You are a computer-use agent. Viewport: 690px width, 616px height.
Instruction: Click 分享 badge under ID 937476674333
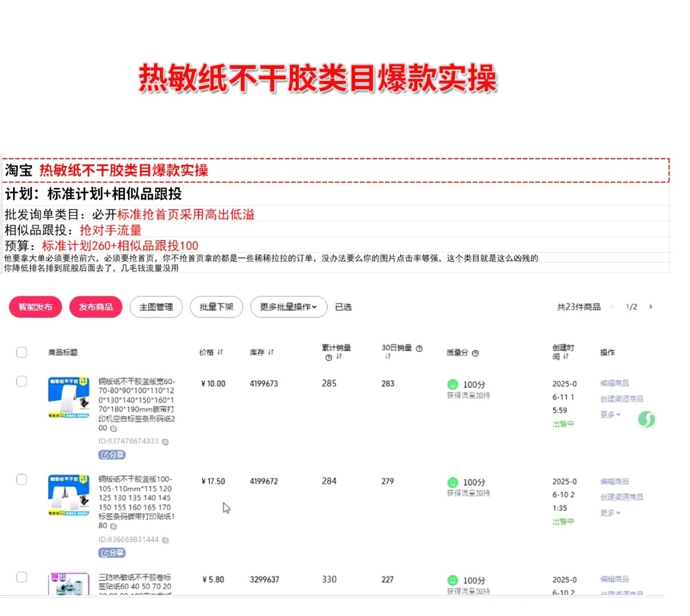(x=112, y=455)
